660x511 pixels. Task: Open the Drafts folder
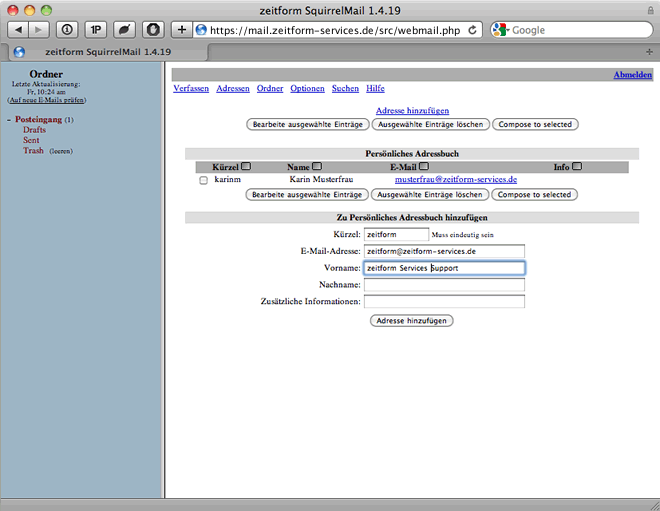[35, 130]
